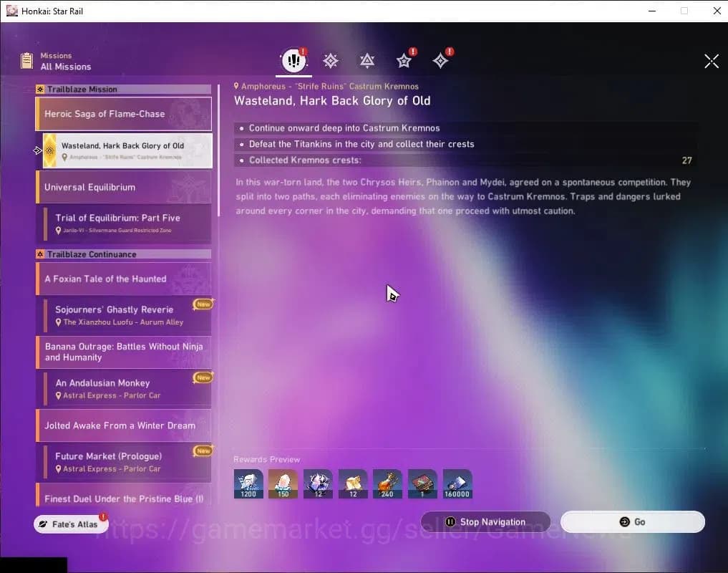This screenshot has width=728, height=573.
Task: View the reward icon with quantity 1
Action: (422, 483)
